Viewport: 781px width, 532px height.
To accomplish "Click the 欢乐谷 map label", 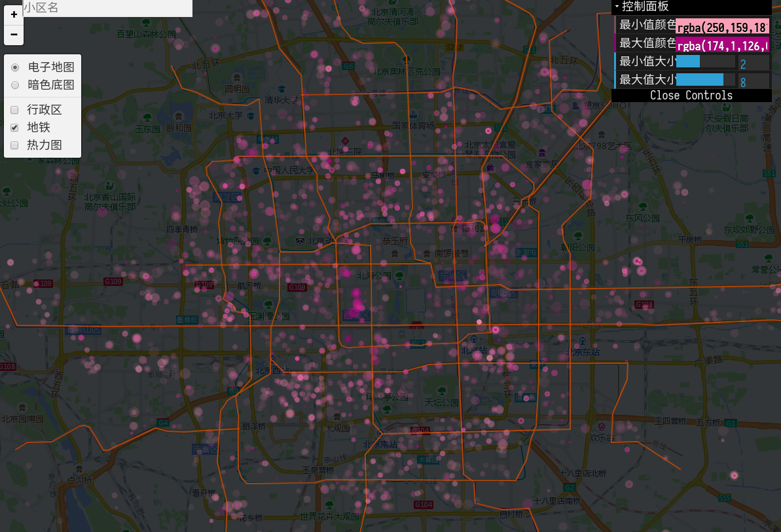I will click(602, 438).
